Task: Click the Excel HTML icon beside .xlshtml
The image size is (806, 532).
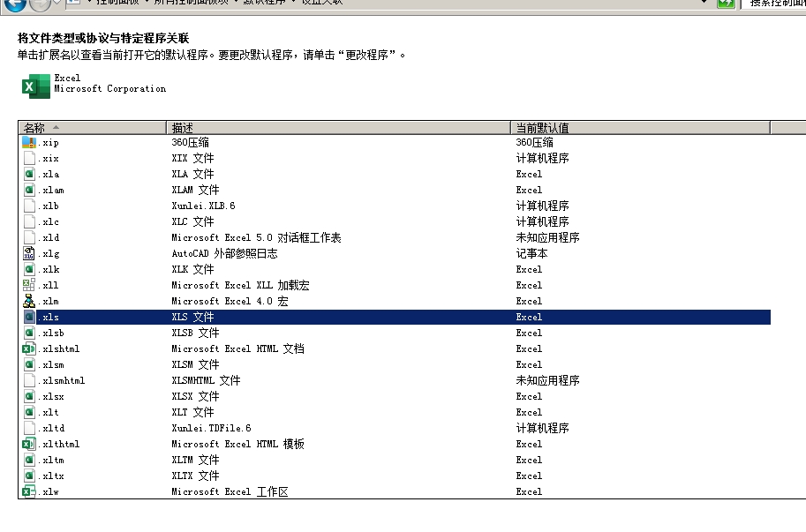Action: [x=29, y=348]
